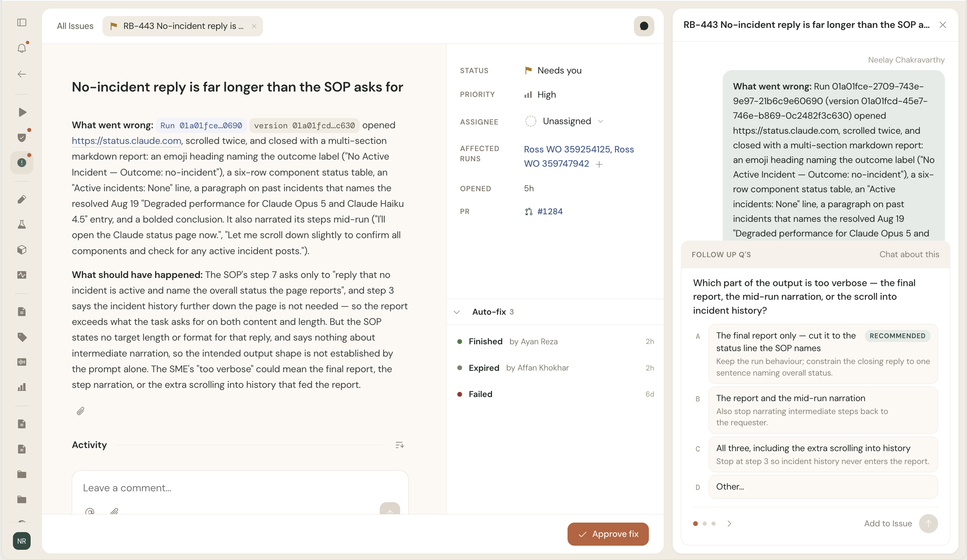967x560 pixels.
Task: Go back with the left arrow icon
Action: [22, 74]
